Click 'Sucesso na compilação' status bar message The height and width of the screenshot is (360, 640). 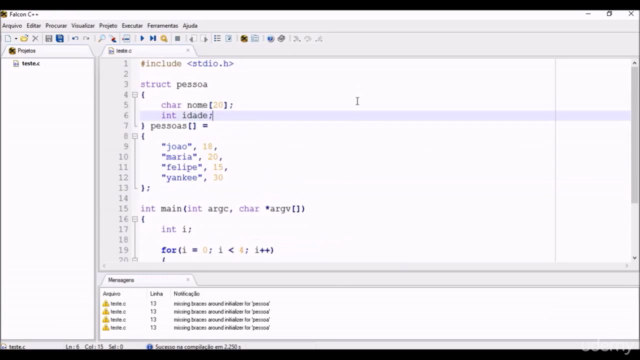(194, 347)
